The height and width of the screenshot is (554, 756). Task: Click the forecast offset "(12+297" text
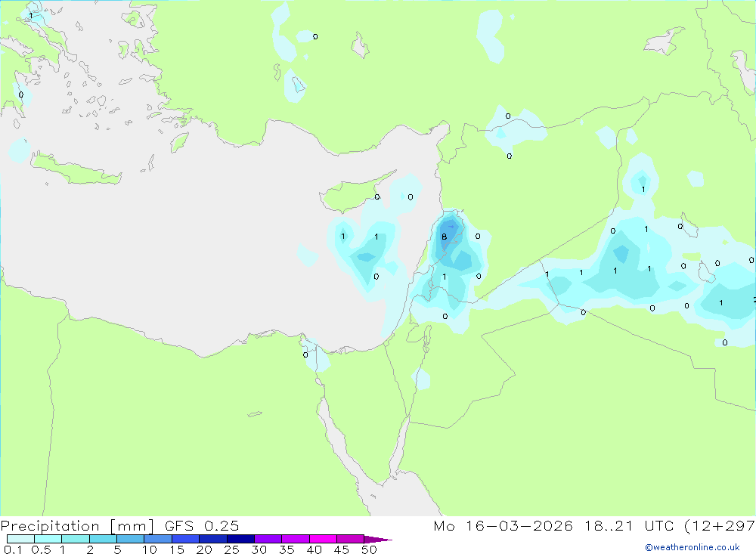pos(720,526)
